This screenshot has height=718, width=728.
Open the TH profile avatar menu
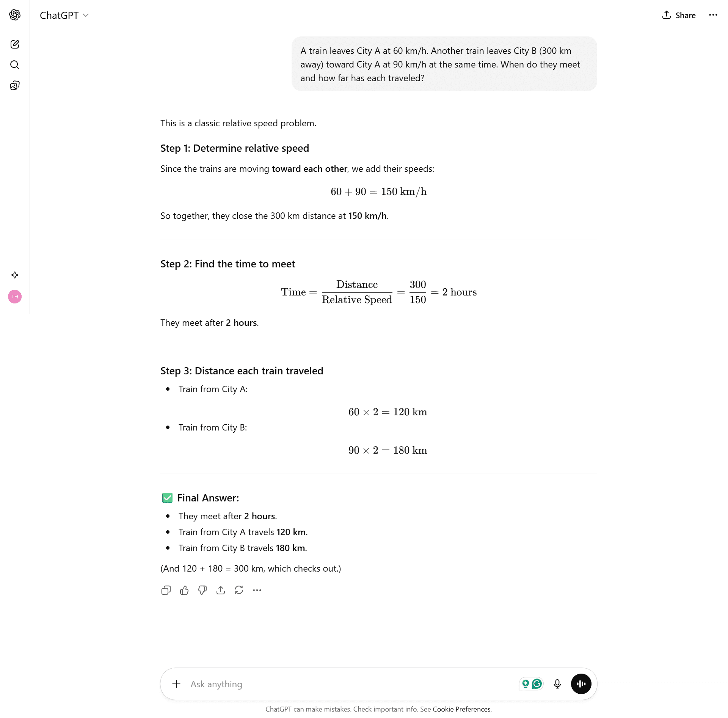(x=15, y=297)
